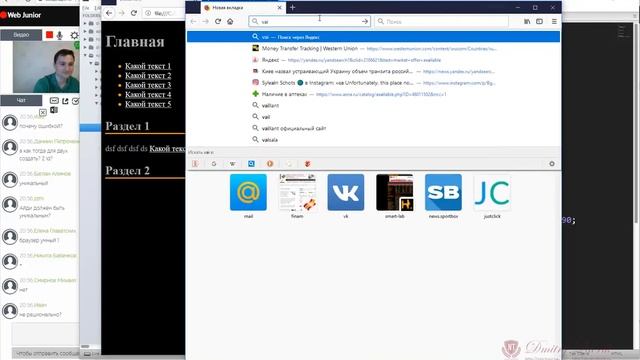
Task: Search with the blue square one-off icon
Action: pos(251,164)
